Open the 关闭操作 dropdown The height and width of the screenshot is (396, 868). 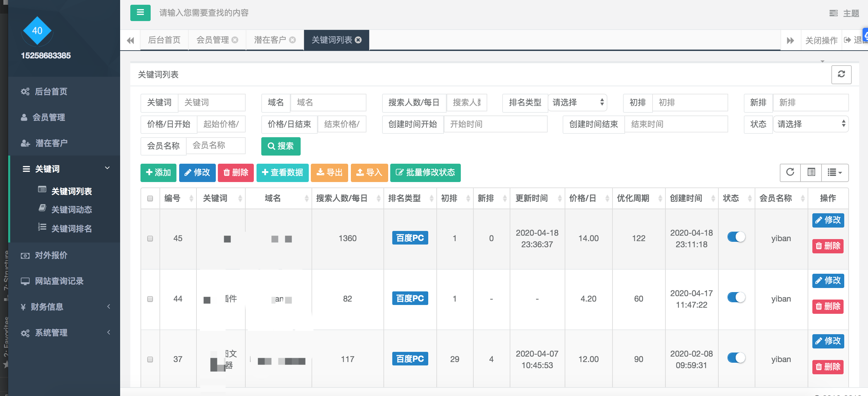point(821,40)
